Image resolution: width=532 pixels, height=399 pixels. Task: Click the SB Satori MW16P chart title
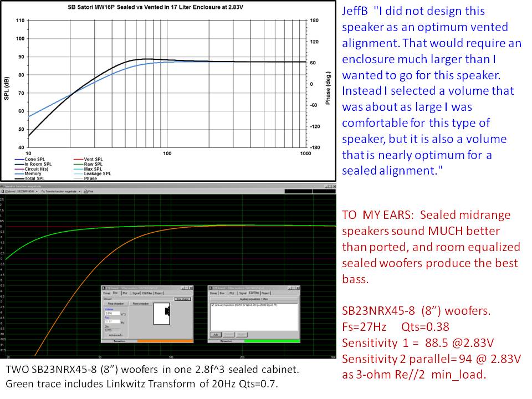pyautogui.click(x=155, y=7)
